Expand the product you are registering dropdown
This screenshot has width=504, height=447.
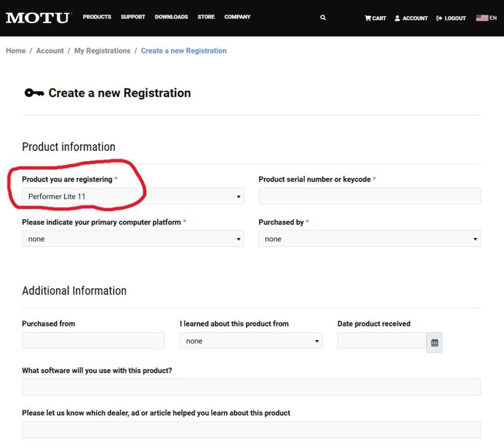pyautogui.click(x=133, y=197)
